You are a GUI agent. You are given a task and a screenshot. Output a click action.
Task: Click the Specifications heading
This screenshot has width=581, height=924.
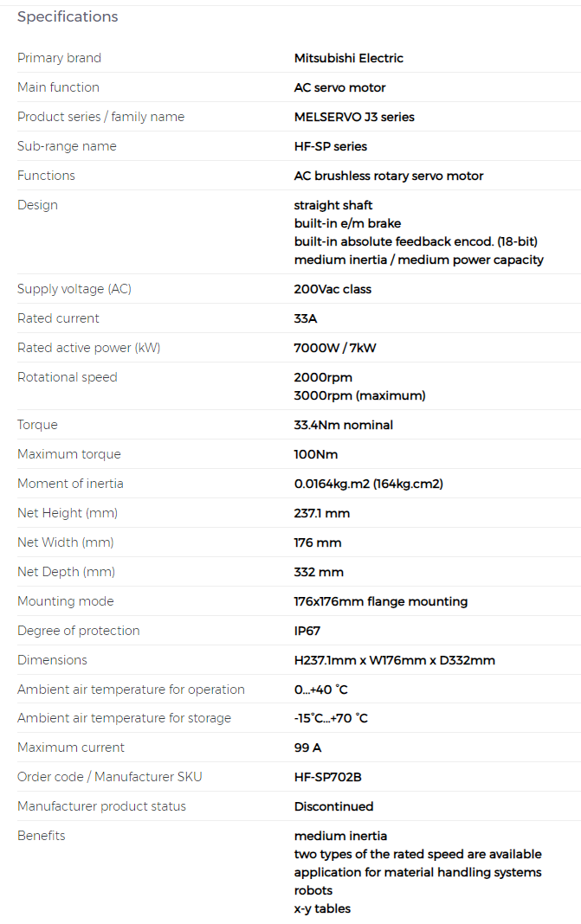click(x=68, y=16)
